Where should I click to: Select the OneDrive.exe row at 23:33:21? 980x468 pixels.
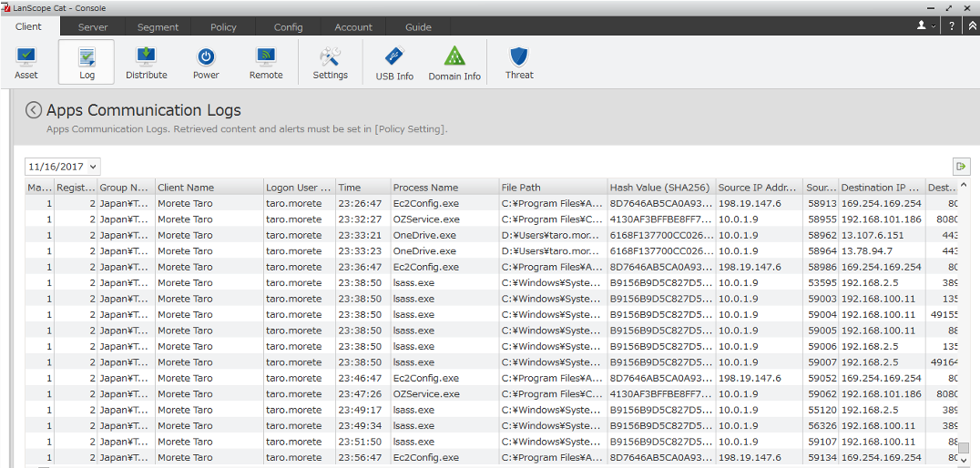pyautogui.click(x=424, y=235)
